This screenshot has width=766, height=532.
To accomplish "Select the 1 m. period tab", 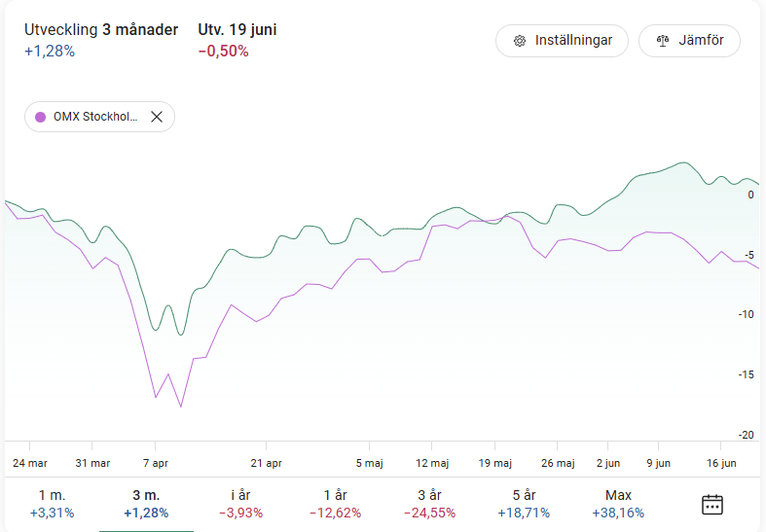I will pos(52,504).
